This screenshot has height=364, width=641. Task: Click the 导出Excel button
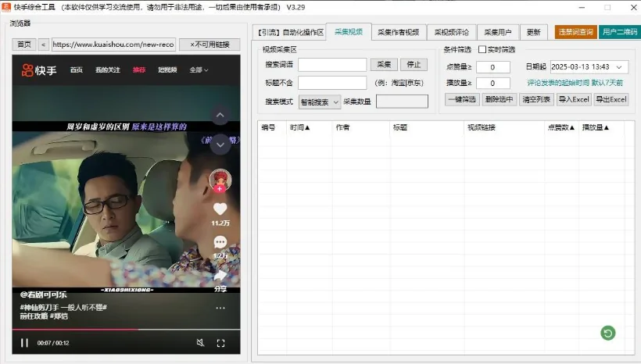point(611,99)
